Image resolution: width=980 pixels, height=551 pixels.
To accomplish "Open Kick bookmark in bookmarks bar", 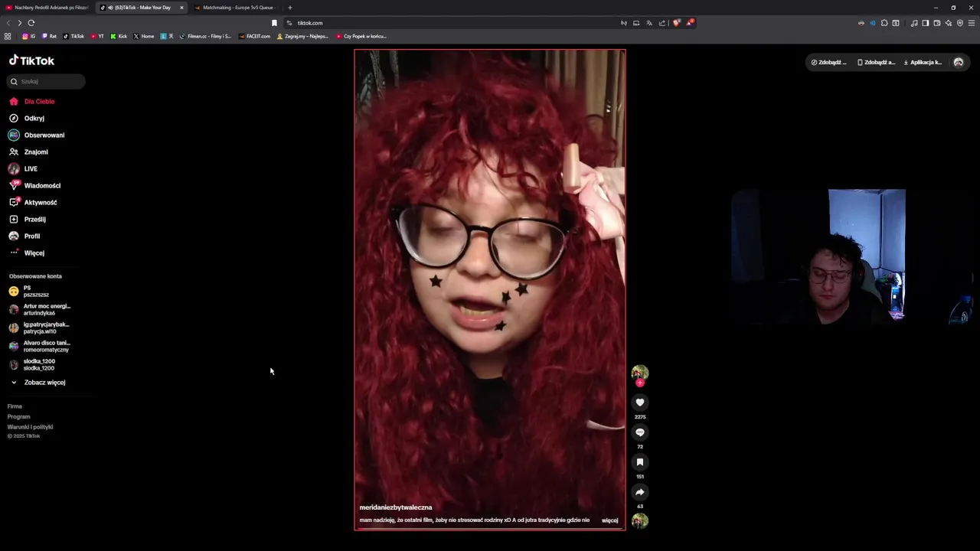I will (119, 36).
